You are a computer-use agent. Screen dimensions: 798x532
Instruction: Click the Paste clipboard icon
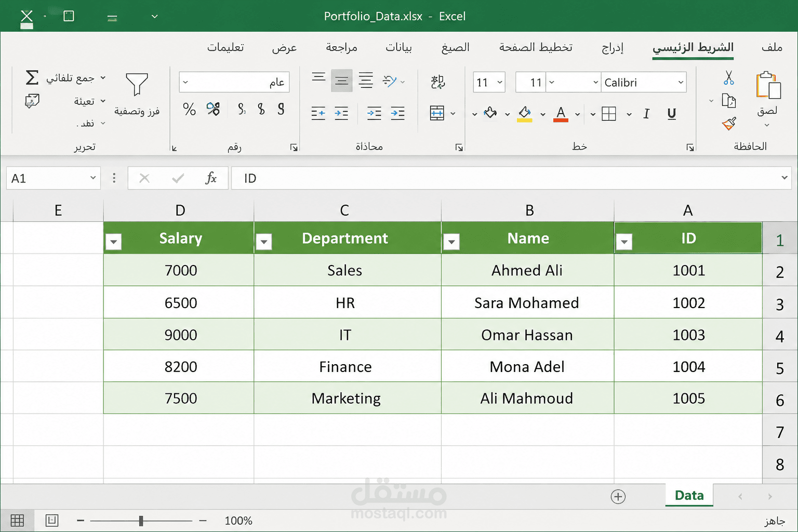click(768, 85)
